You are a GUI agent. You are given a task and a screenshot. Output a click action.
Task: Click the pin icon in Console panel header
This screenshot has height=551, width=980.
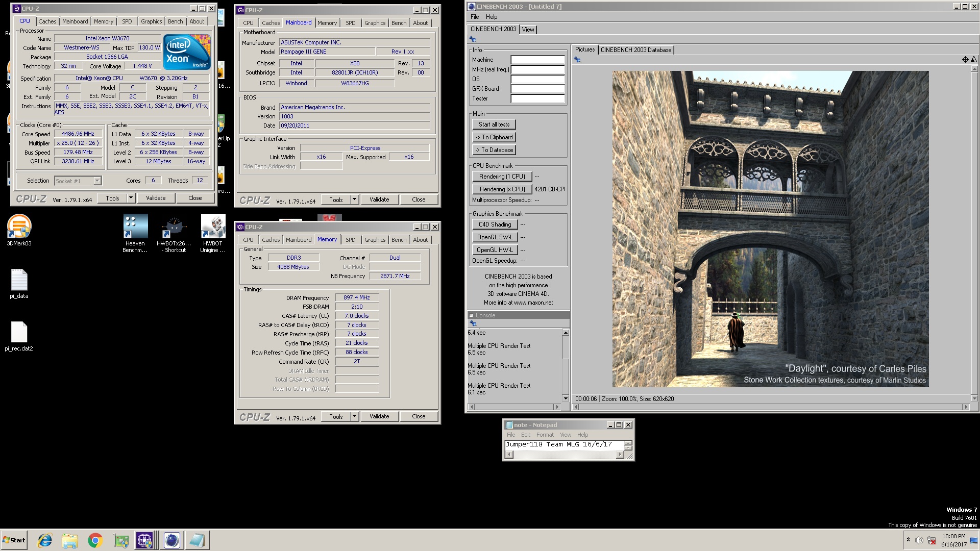click(473, 323)
